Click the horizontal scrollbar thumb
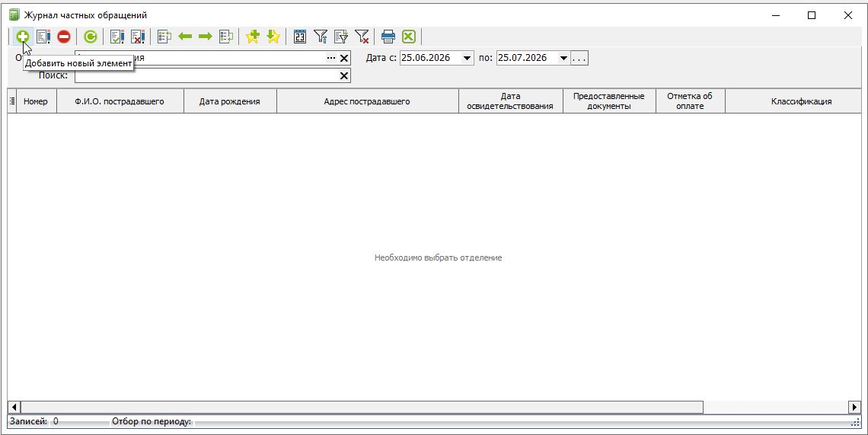Image resolution: width=868 pixels, height=435 pixels. [x=362, y=408]
